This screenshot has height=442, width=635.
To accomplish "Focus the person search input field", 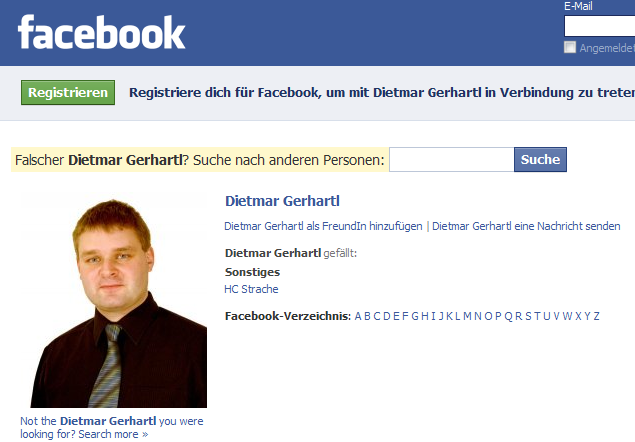I will (452, 160).
